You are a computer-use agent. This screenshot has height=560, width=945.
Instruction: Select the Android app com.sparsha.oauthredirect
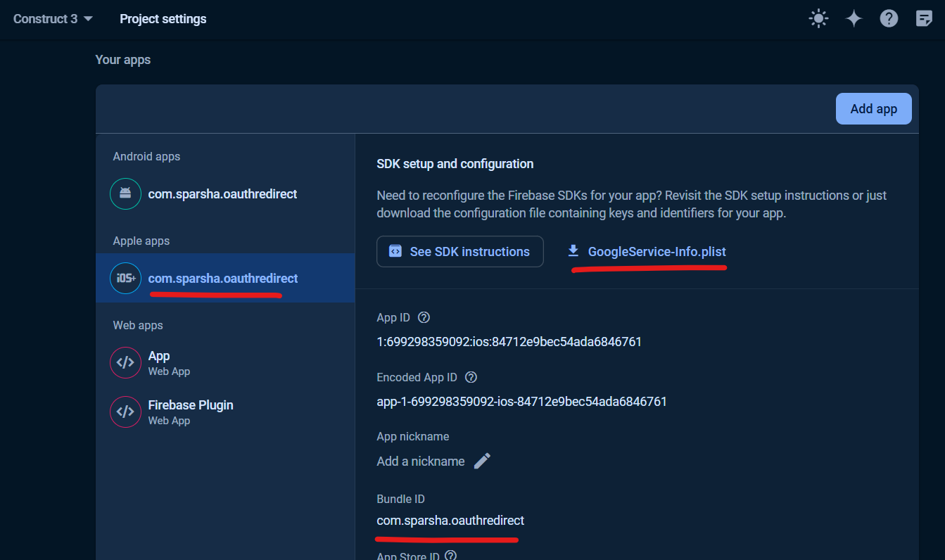coord(222,193)
